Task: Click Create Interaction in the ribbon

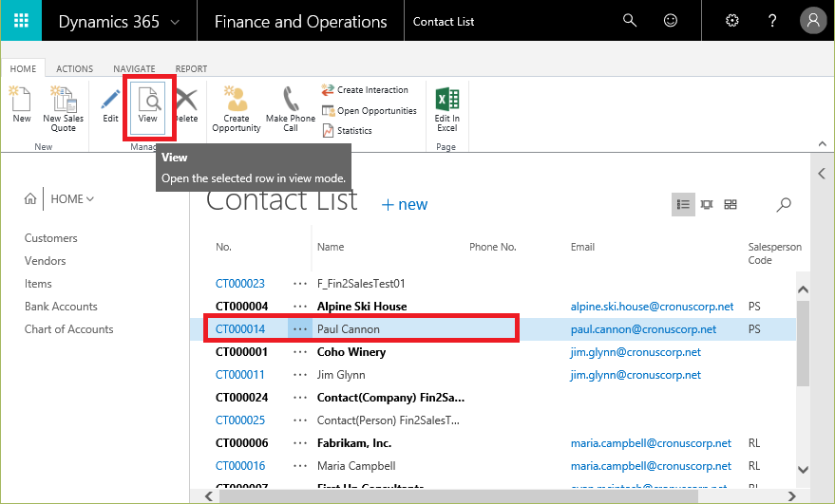Action: coord(366,90)
